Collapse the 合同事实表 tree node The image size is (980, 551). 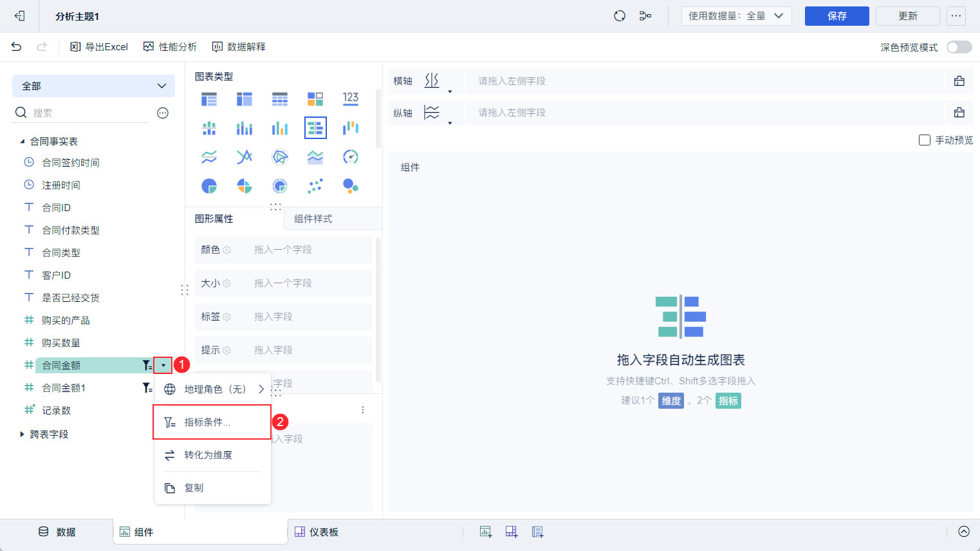click(x=23, y=141)
